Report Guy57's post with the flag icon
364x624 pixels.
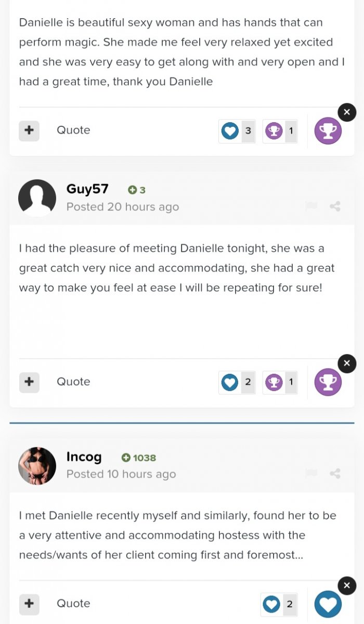tap(311, 206)
